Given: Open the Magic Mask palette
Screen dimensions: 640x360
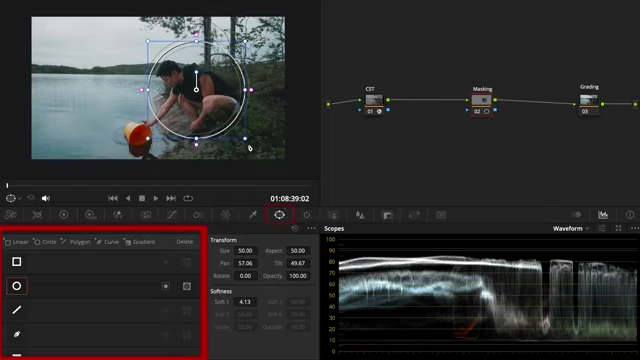Looking at the screenshot, I should [333, 215].
